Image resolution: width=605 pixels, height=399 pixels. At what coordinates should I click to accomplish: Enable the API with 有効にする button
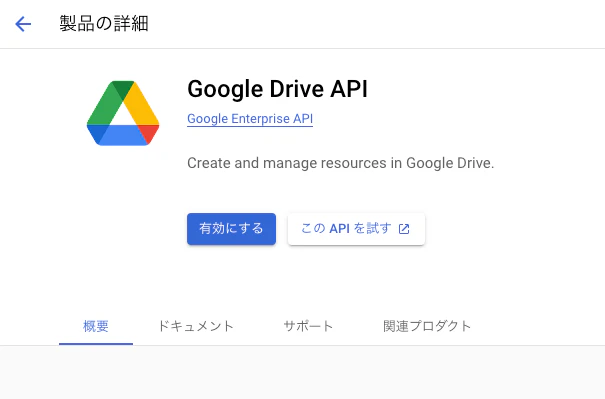pos(232,229)
